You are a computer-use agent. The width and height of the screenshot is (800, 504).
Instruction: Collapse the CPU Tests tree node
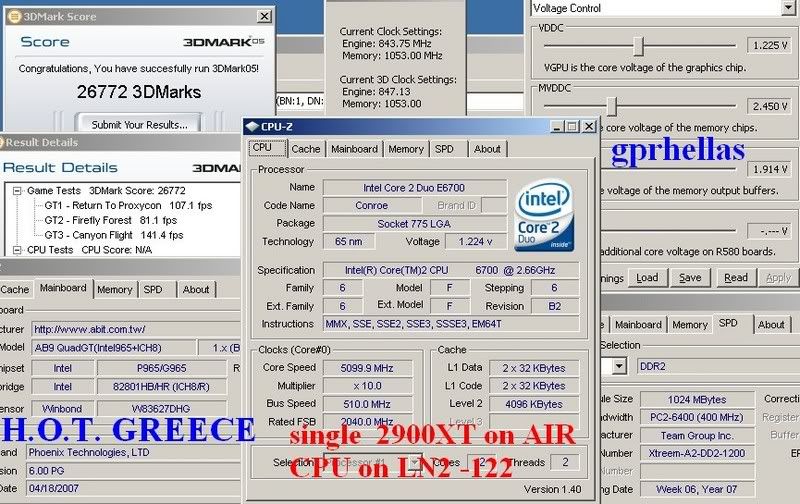click(x=17, y=250)
